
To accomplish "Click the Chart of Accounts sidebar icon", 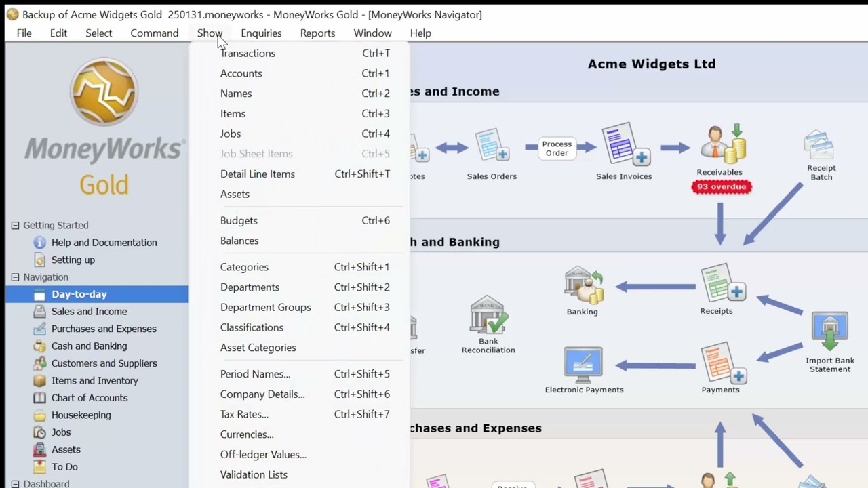I will pyautogui.click(x=39, y=398).
